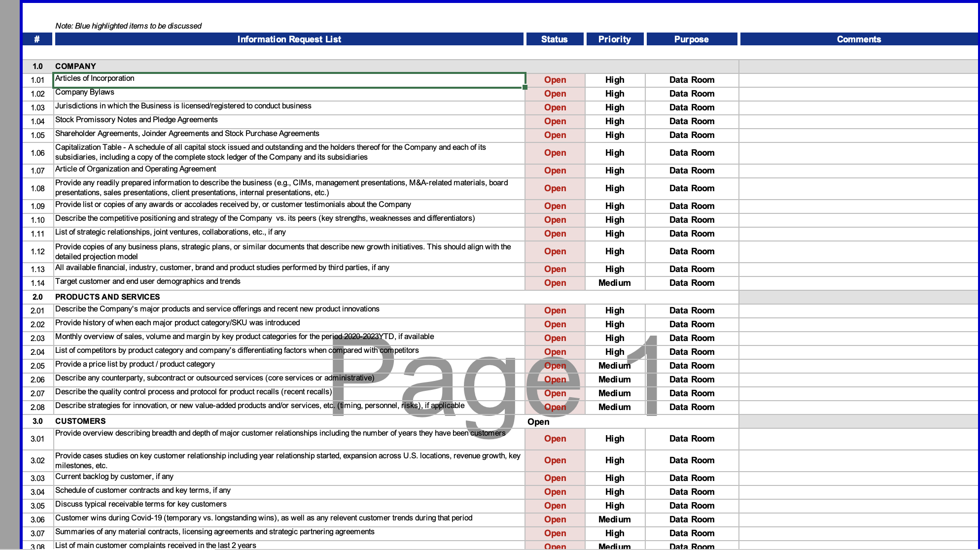Click 'Discuss typical receivable terms' row

tap(289, 506)
